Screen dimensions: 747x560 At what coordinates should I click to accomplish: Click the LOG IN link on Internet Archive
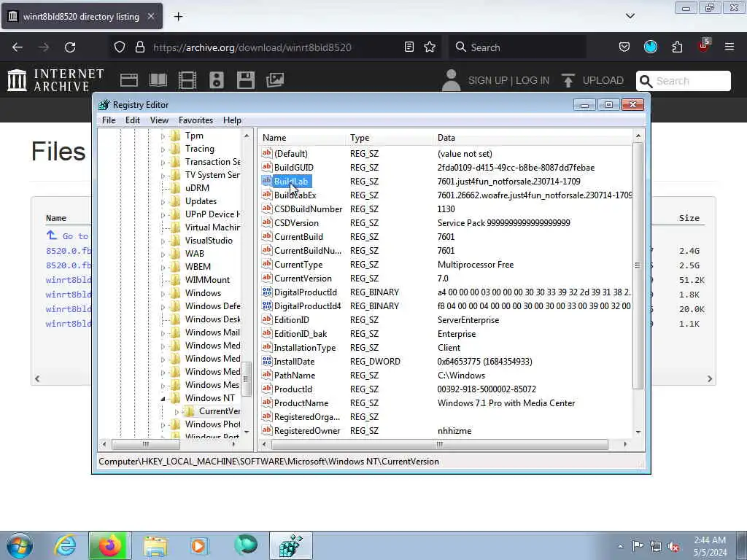tap(532, 80)
